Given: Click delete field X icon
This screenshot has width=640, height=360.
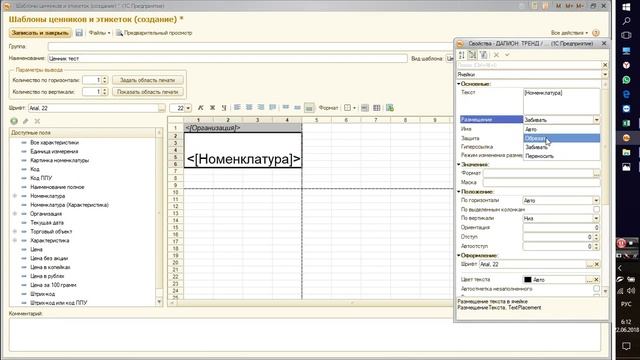Looking at the screenshot, I should click(x=37, y=121).
